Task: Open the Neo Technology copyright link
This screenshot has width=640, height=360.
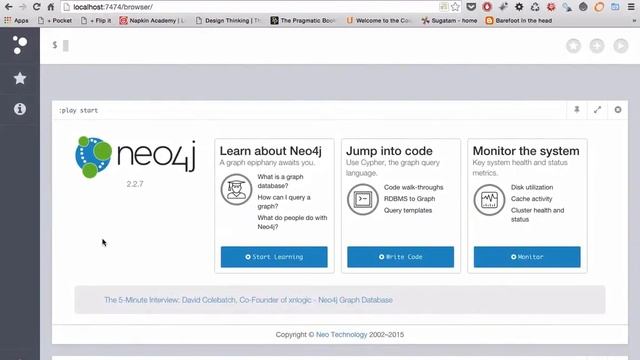Action: 342,335
